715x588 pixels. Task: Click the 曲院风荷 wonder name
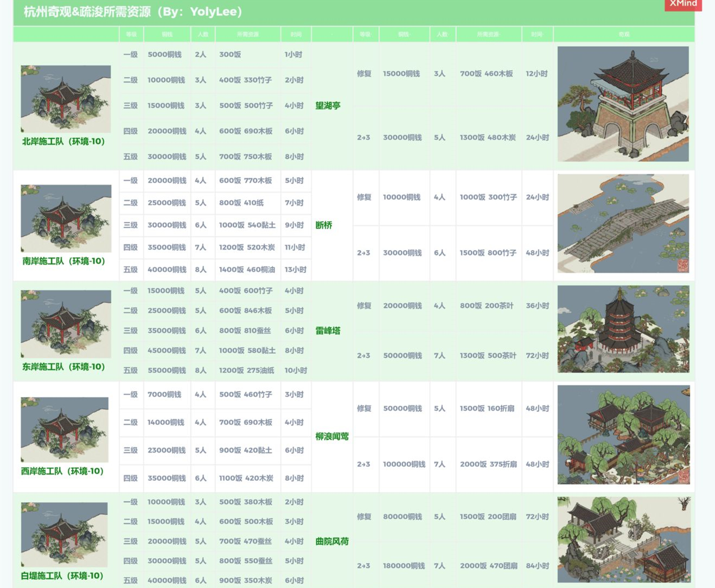(x=332, y=541)
